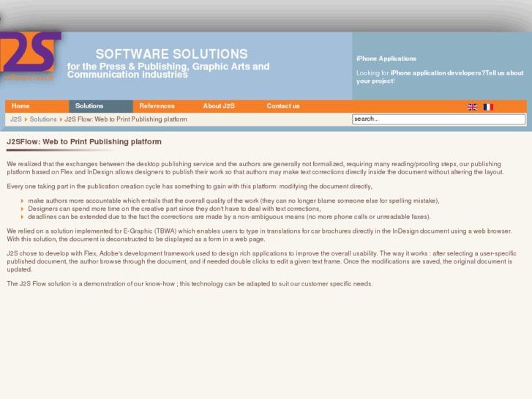Click bullet 'make authors more accountable'

click(x=233, y=201)
